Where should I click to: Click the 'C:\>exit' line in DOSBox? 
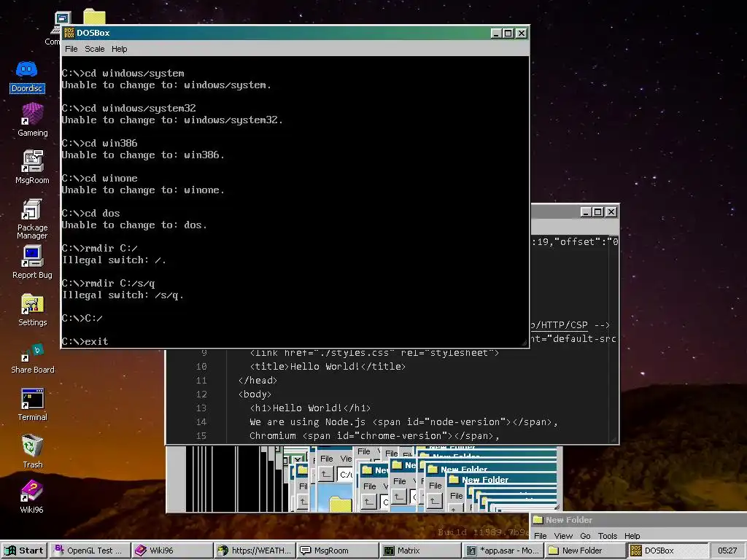tap(85, 341)
